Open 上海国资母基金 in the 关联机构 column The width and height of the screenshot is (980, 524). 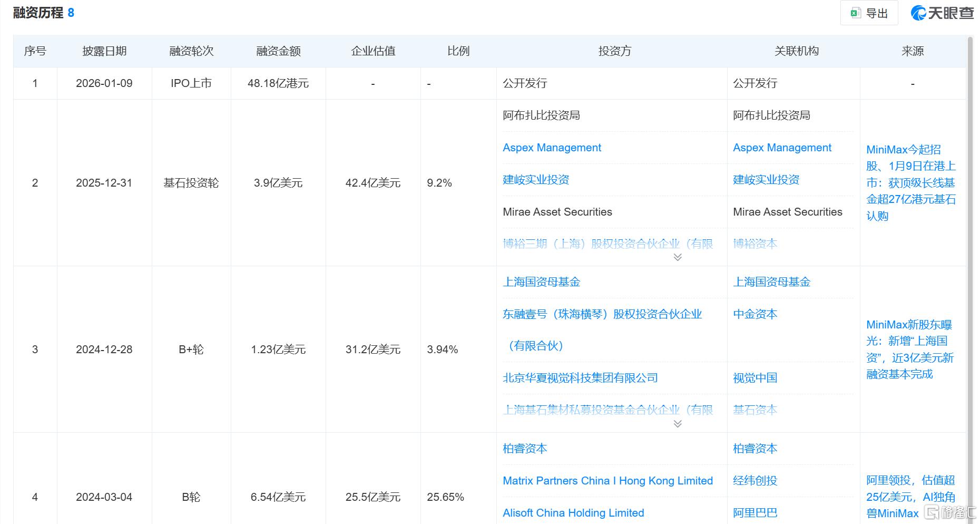pos(771,282)
